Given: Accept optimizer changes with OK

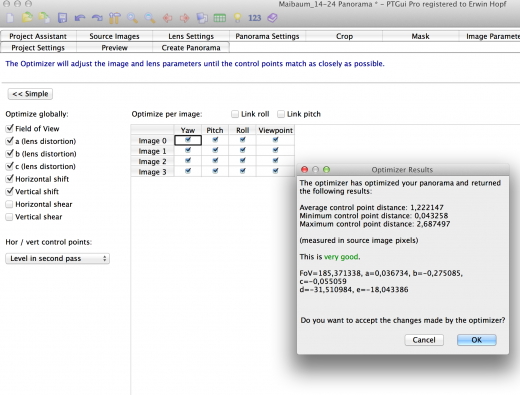Looking at the screenshot, I should [477, 340].
